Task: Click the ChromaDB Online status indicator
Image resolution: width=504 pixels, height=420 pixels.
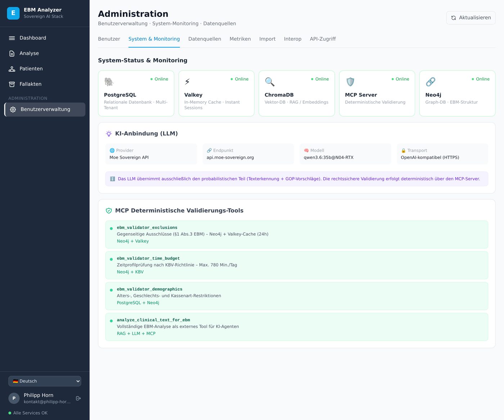Action: pyautogui.click(x=320, y=79)
